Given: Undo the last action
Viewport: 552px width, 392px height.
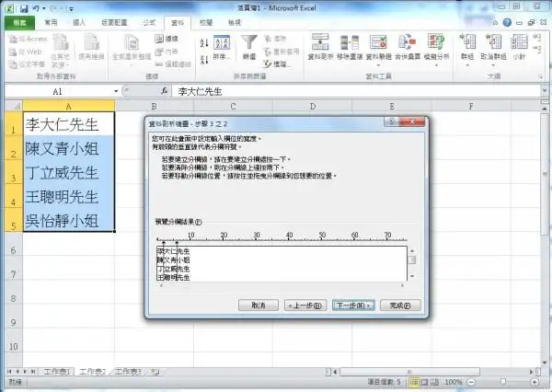Looking at the screenshot, I should [x=36, y=8].
